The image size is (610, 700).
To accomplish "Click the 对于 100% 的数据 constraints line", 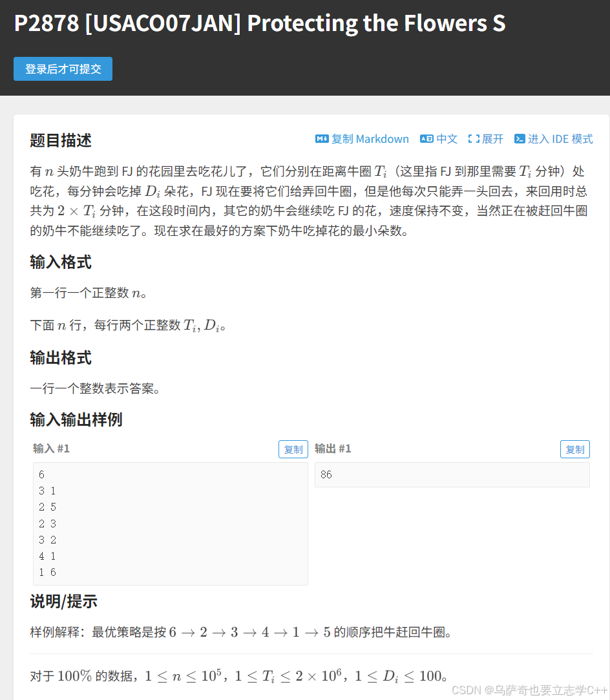I will pos(239,676).
